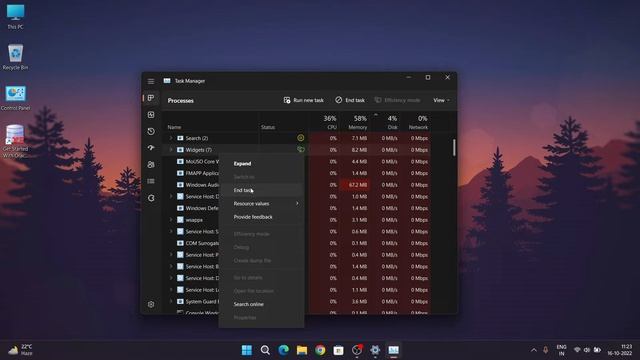Select the Processes page icon in sidebar
The height and width of the screenshot is (360, 640).
tap(151, 98)
